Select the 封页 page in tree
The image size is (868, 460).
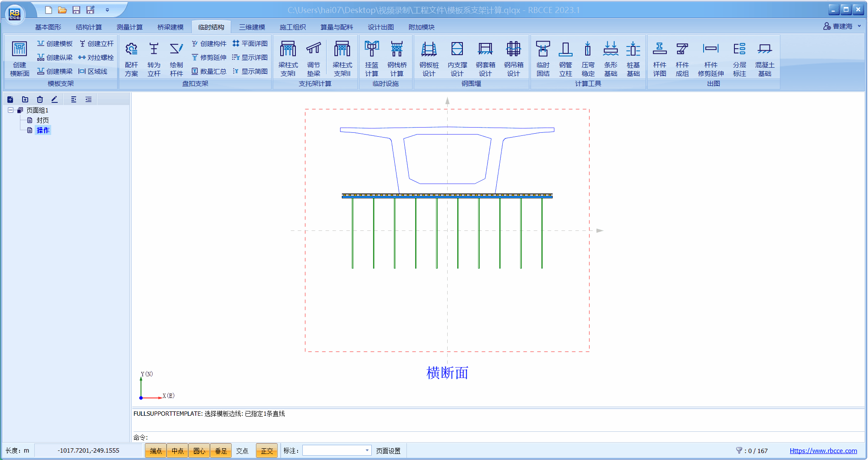pyautogui.click(x=43, y=120)
